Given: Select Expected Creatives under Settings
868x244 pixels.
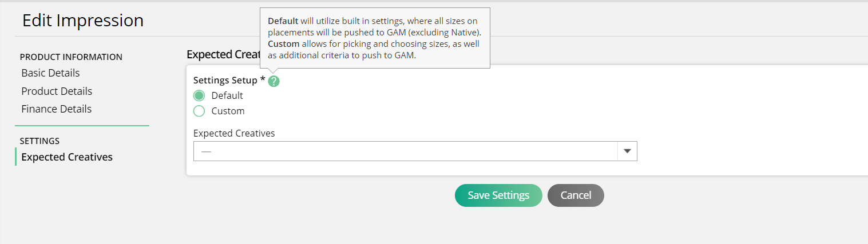Looking at the screenshot, I should tap(67, 157).
